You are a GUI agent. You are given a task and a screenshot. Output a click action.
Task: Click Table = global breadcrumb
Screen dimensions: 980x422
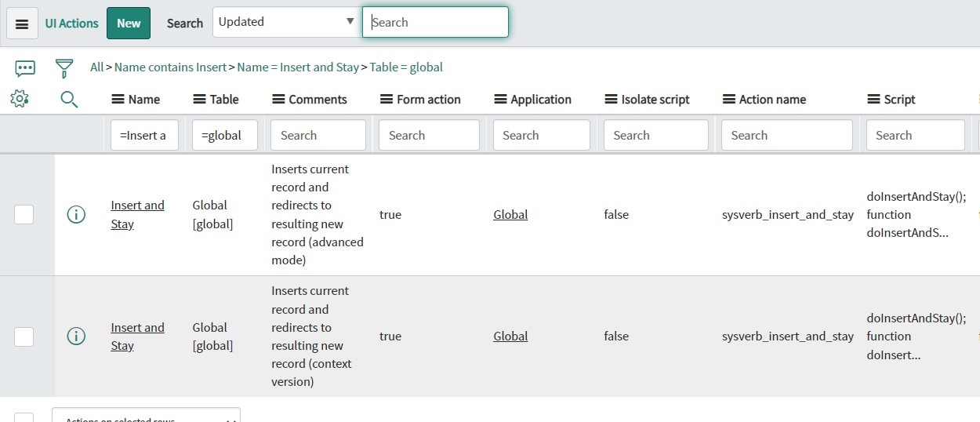click(x=406, y=67)
